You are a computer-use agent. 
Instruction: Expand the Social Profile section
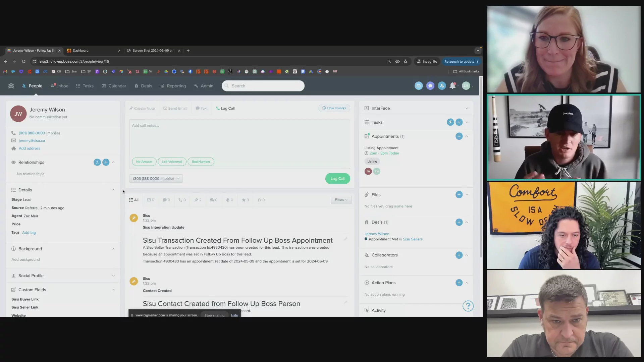pyautogui.click(x=113, y=276)
